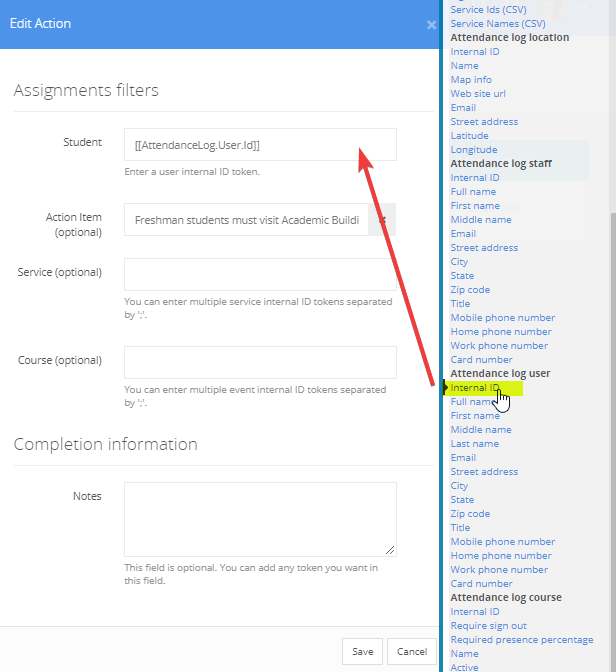Select Internal ID under Attendance log location
This screenshot has width=616, height=672.
475,51
